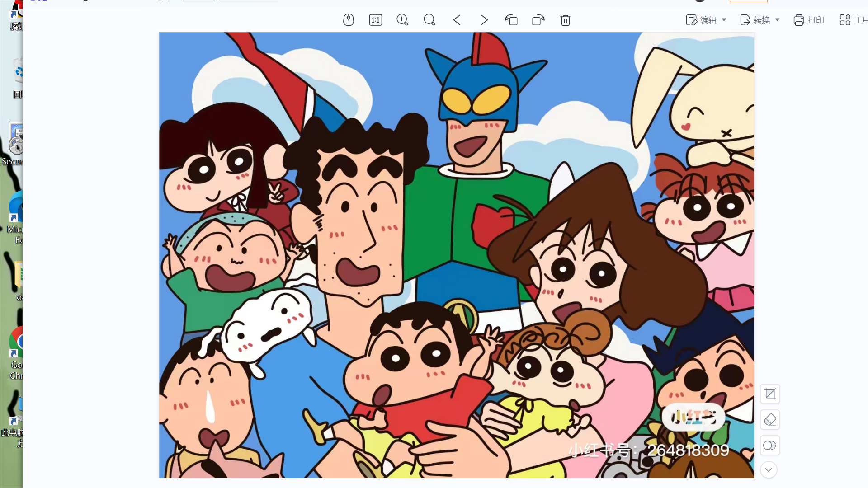Open the Recycle Bin desktop icon

[18, 78]
